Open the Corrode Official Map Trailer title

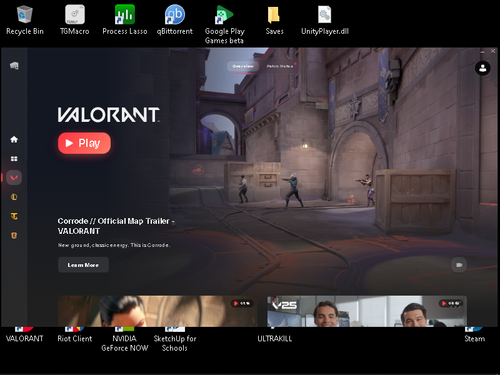click(x=116, y=226)
